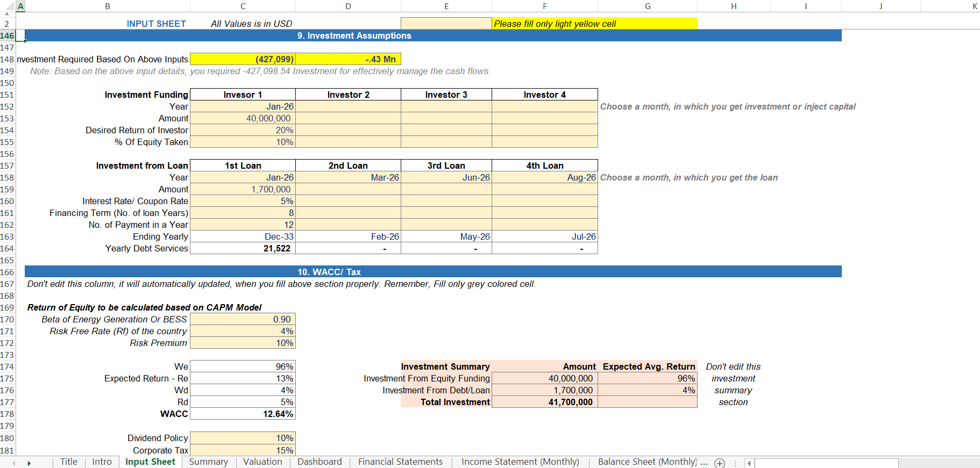Click the 1st Loan header cell
Viewport: 980px width, 468px height.
click(x=243, y=165)
